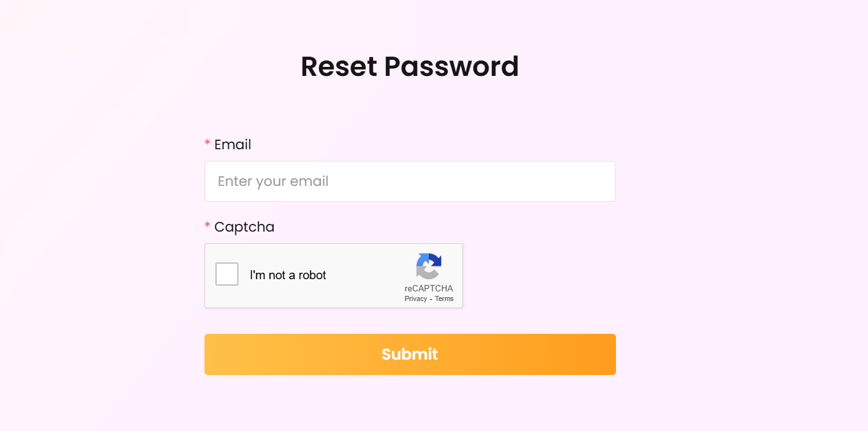The image size is (868, 431).
Task: Click the "reCAPTCHA" text under the logo
Action: coord(429,288)
